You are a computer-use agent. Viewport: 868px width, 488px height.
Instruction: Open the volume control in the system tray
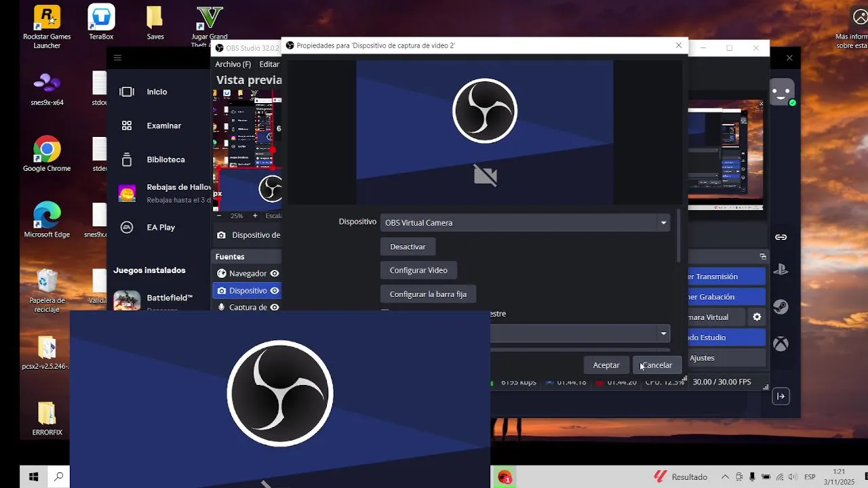(793, 476)
